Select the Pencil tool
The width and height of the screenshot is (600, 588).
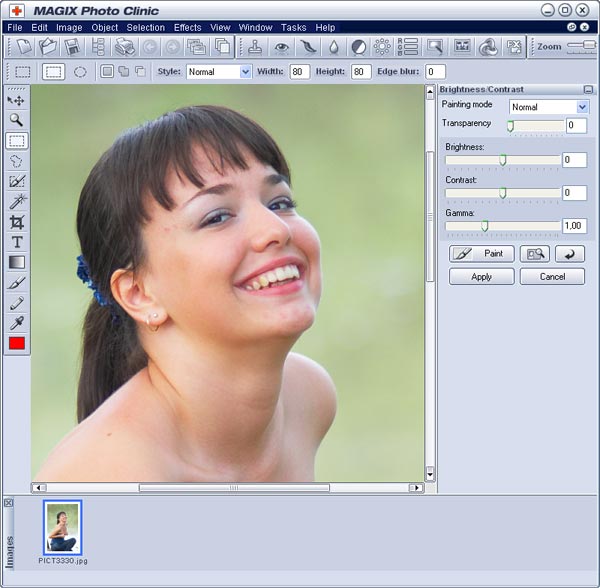coord(17,303)
